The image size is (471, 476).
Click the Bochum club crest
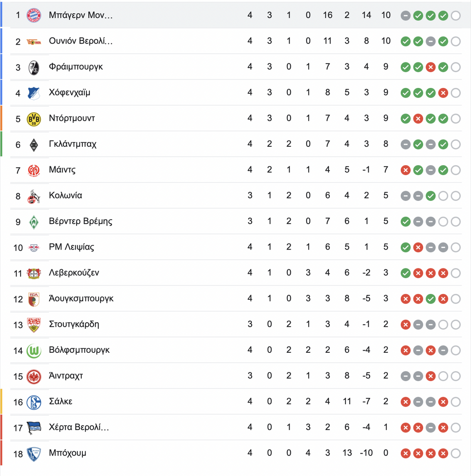pos(34,454)
